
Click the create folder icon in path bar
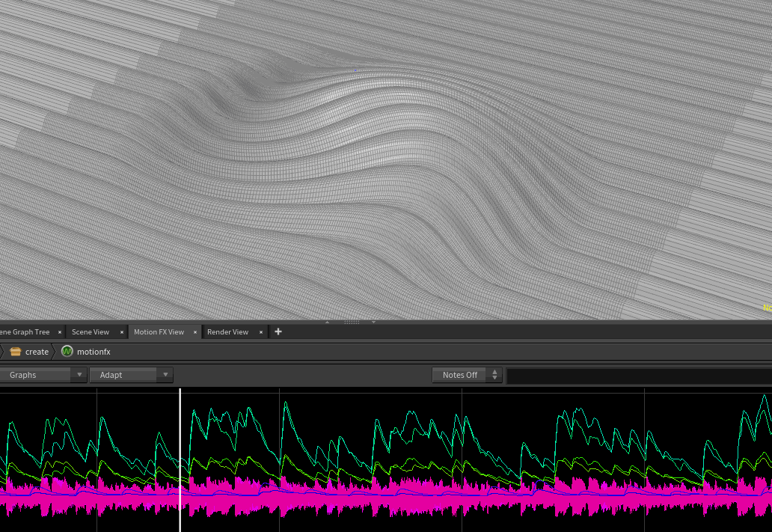pyautogui.click(x=15, y=351)
